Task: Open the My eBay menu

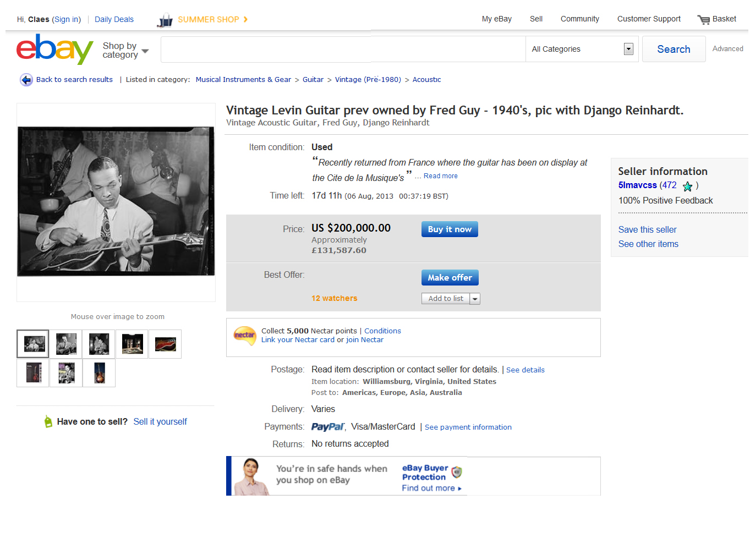Action: tap(496, 19)
